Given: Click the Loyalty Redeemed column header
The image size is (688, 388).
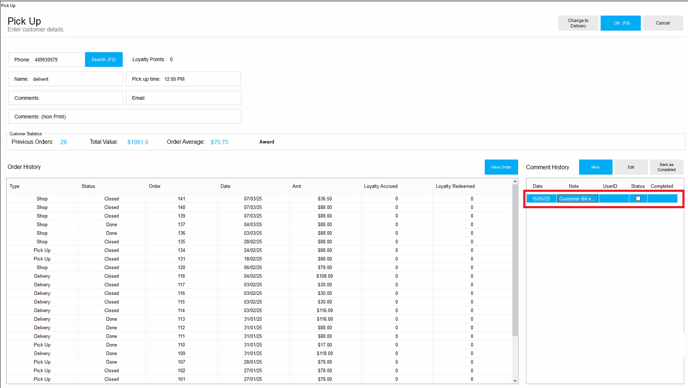Looking at the screenshot, I should point(472,187).
